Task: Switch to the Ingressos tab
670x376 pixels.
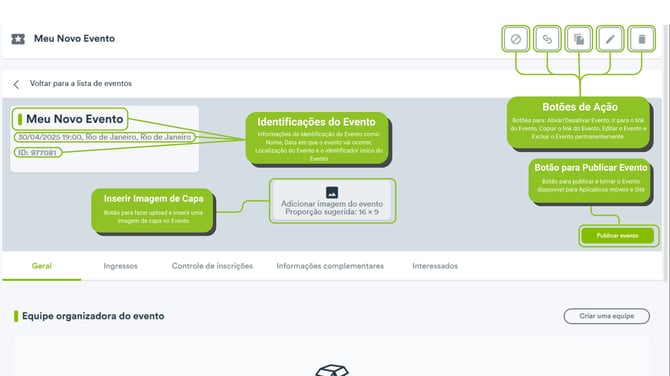Action: tap(120, 266)
